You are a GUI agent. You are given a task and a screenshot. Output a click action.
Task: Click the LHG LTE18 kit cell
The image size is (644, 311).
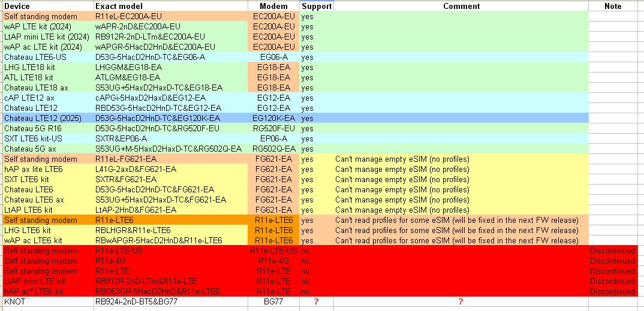47,67
